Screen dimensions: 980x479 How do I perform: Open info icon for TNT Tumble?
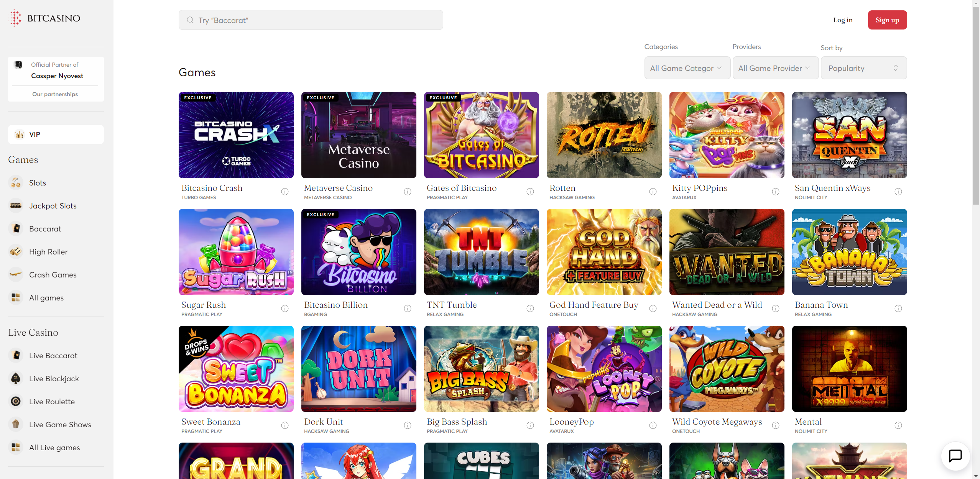tap(530, 308)
